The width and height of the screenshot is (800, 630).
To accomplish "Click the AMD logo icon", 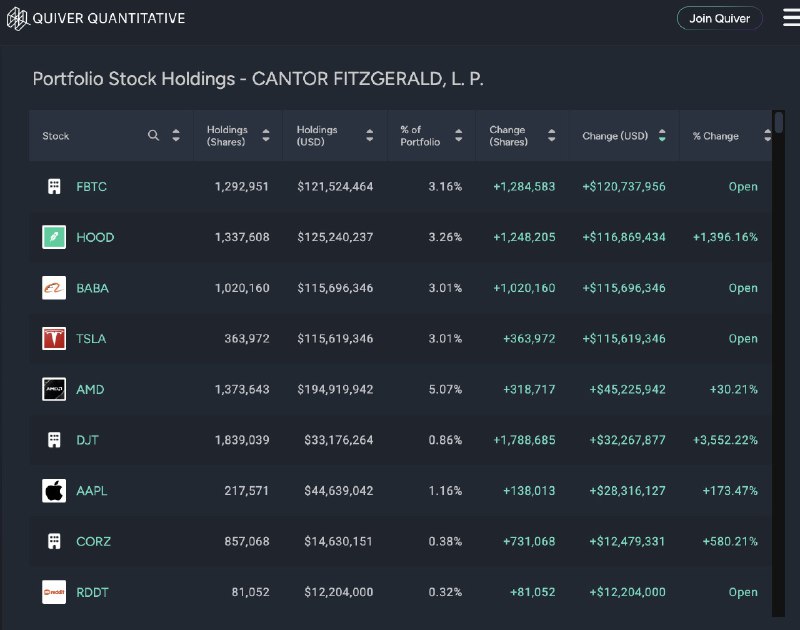I will click(x=54, y=389).
